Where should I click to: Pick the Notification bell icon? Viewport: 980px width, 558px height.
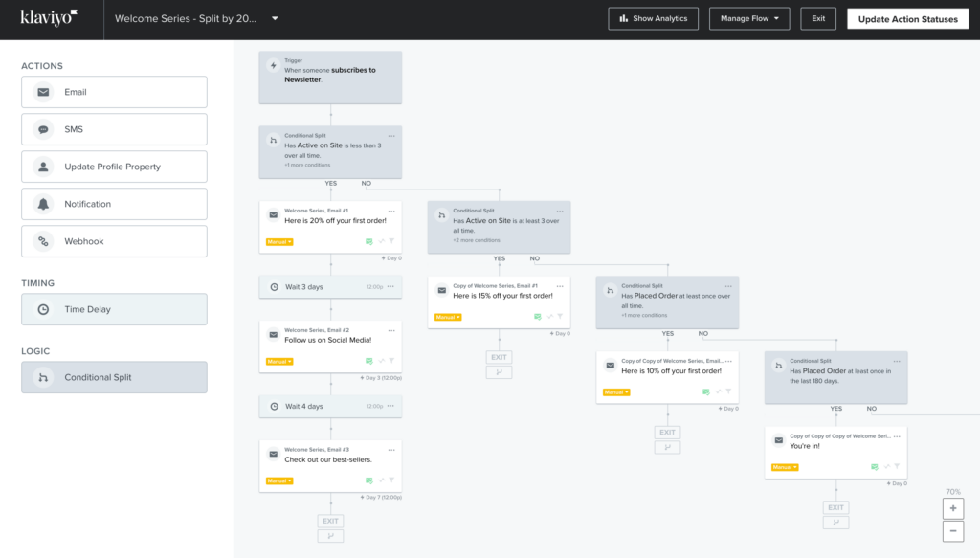43,204
